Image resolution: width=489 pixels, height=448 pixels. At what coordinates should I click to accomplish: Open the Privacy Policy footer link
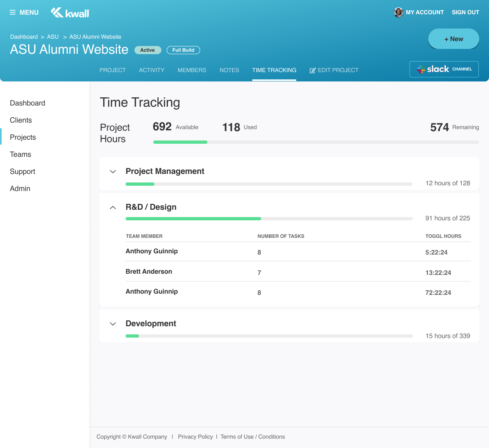(x=195, y=437)
